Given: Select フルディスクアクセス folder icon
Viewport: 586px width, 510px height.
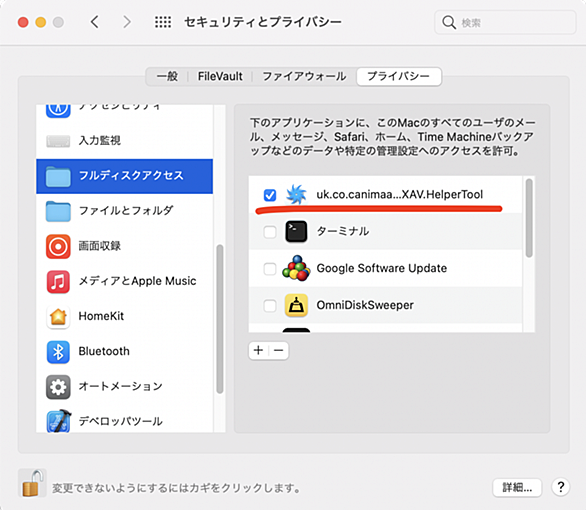Looking at the screenshot, I should tap(58, 176).
